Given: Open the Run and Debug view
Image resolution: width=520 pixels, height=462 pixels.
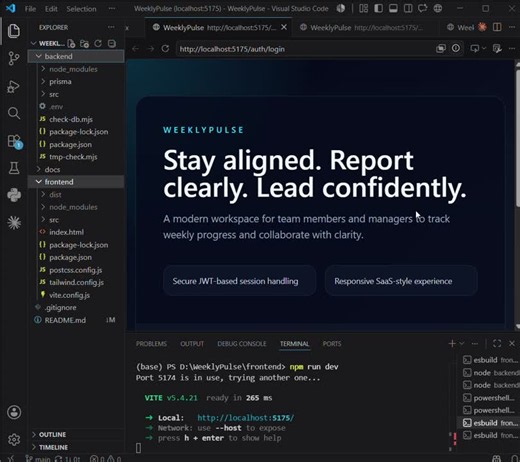Looking at the screenshot, I should [14, 87].
